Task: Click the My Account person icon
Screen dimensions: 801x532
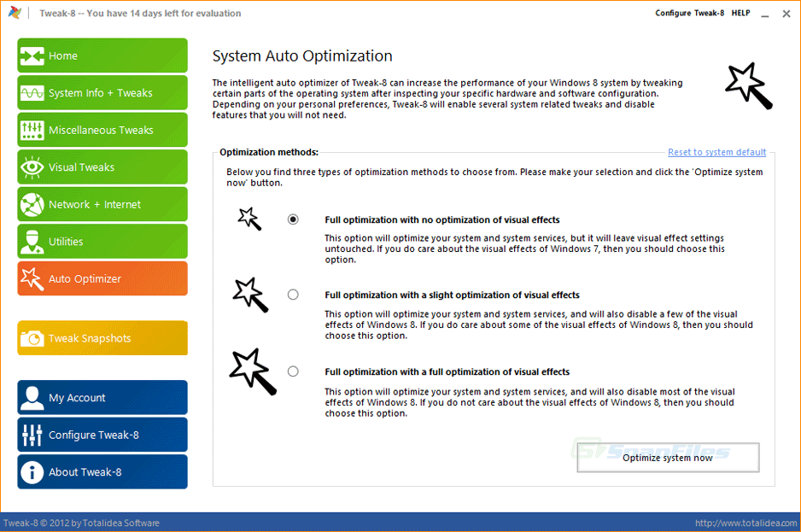Action: 32,398
